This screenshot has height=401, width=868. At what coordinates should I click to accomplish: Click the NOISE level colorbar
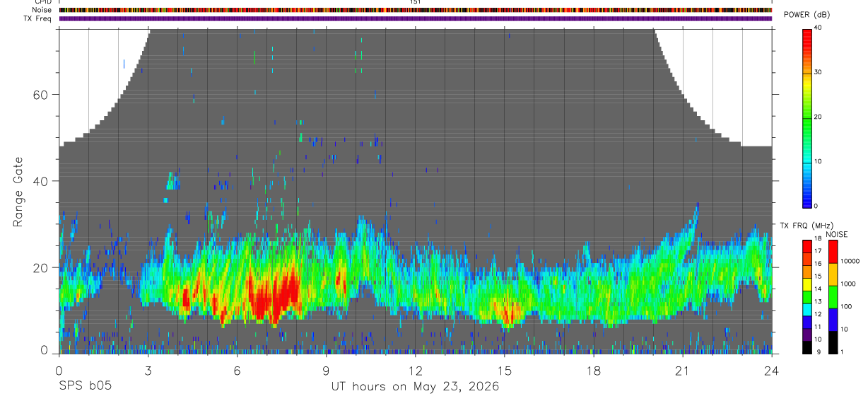pos(832,297)
